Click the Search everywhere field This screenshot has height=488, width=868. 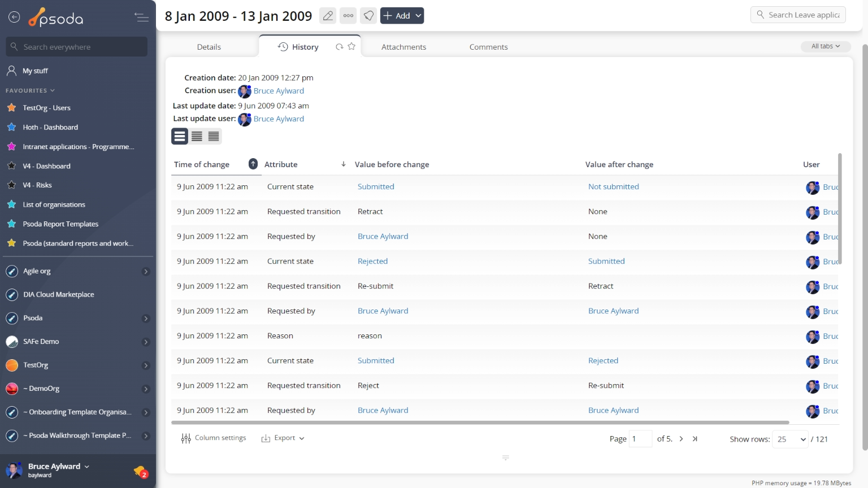coord(77,47)
